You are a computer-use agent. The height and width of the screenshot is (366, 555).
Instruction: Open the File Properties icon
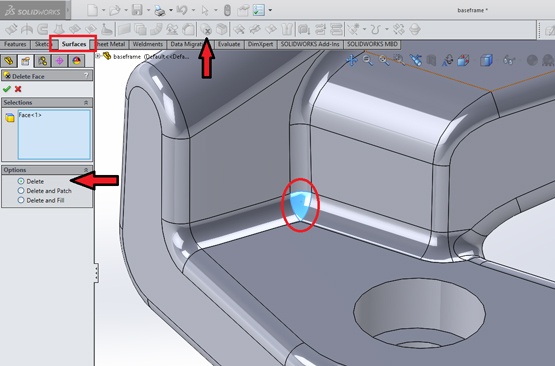pyautogui.click(x=243, y=11)
